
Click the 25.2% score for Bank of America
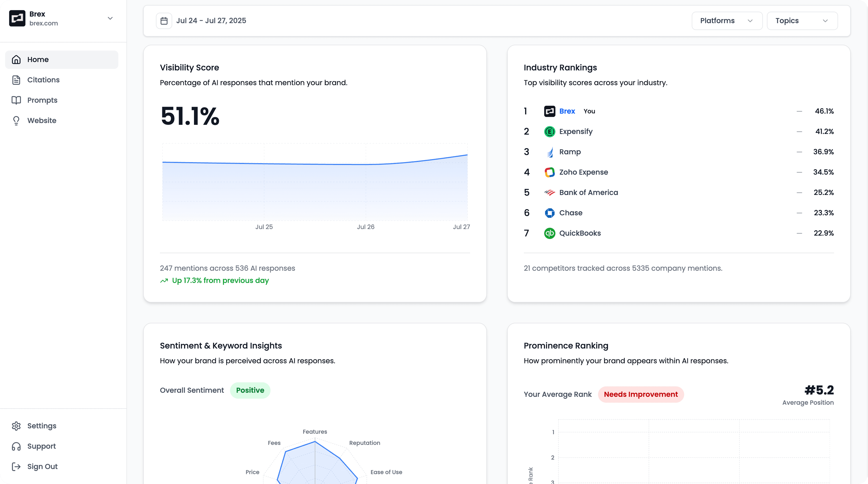[x=824, y=193]
